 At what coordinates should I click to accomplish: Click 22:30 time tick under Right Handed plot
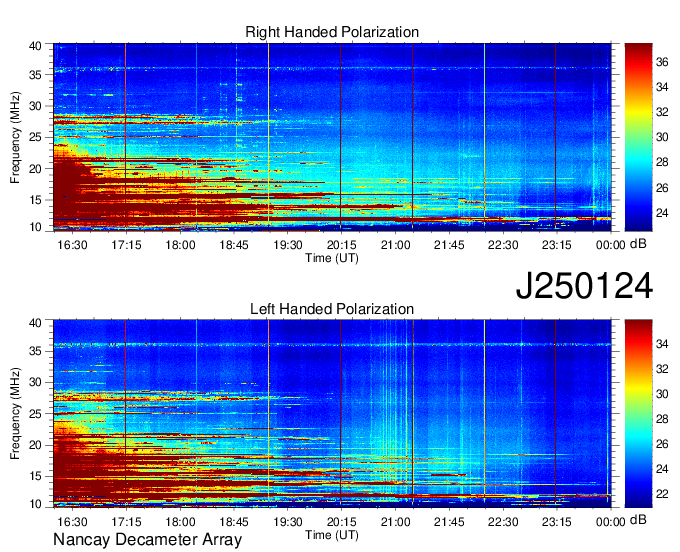[503, 245]
